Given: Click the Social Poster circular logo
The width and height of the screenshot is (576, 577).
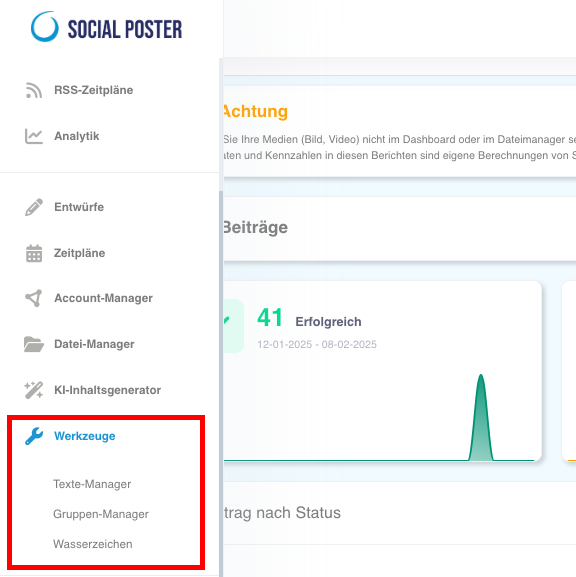Looking at the screenshot, I should (x=45, y=26).
